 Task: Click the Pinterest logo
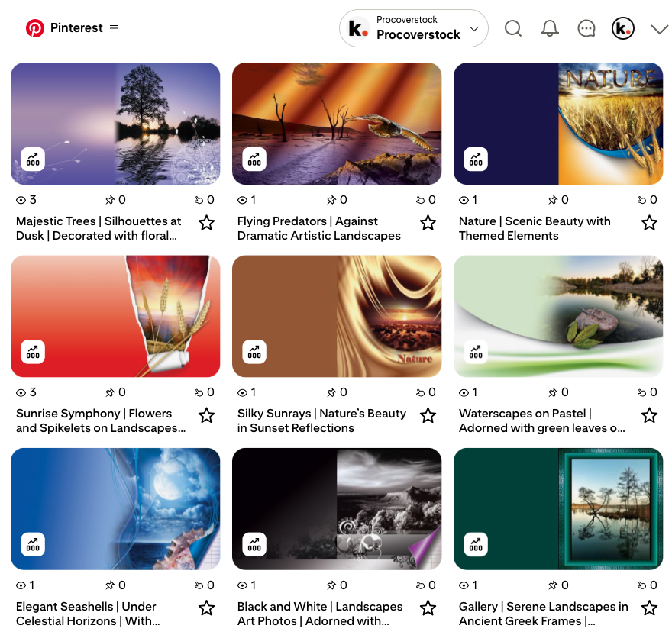[x=35, y=28]
